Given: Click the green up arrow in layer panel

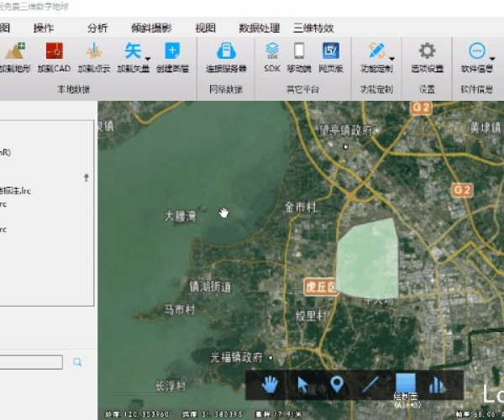Looking at the screenshot, I should pyautogui.click(x=87, y=177).
